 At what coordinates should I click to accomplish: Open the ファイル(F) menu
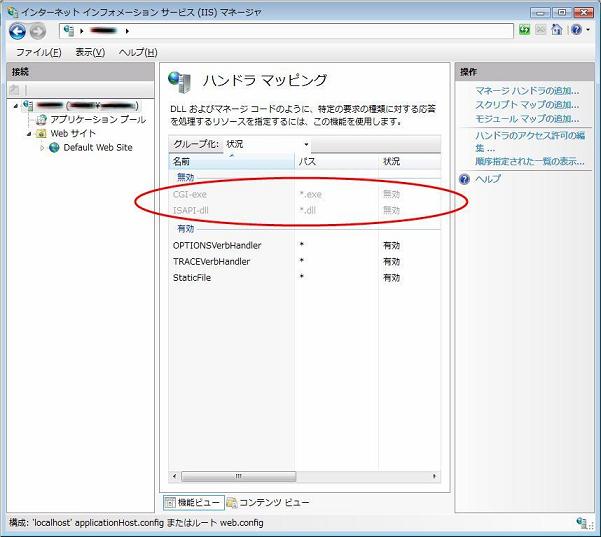[38, 52]
